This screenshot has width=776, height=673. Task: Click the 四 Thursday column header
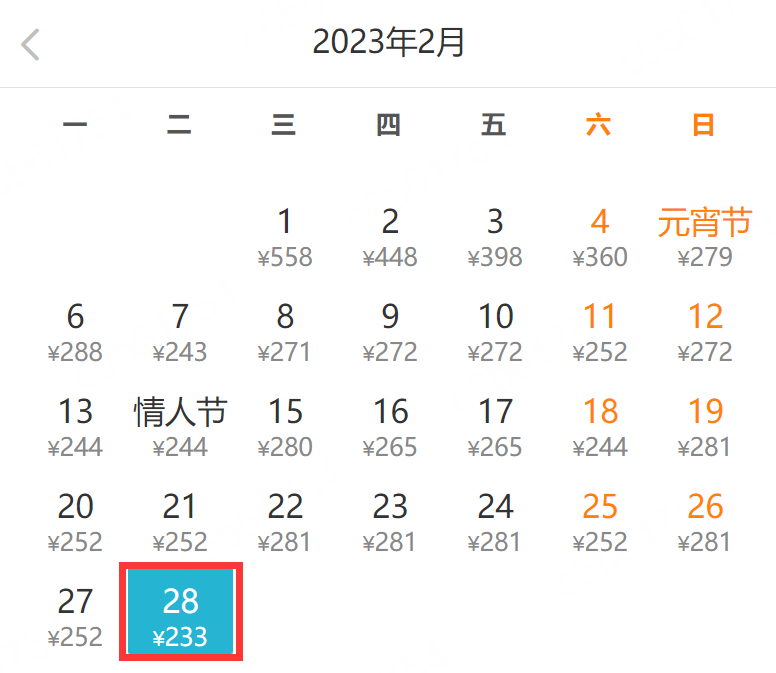(x=388, y=125)
